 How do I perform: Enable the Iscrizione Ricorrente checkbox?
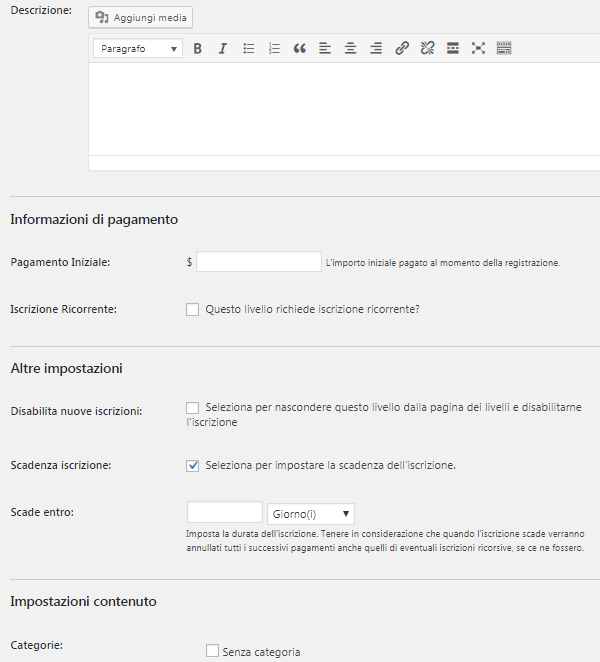(x=193, y=310)
